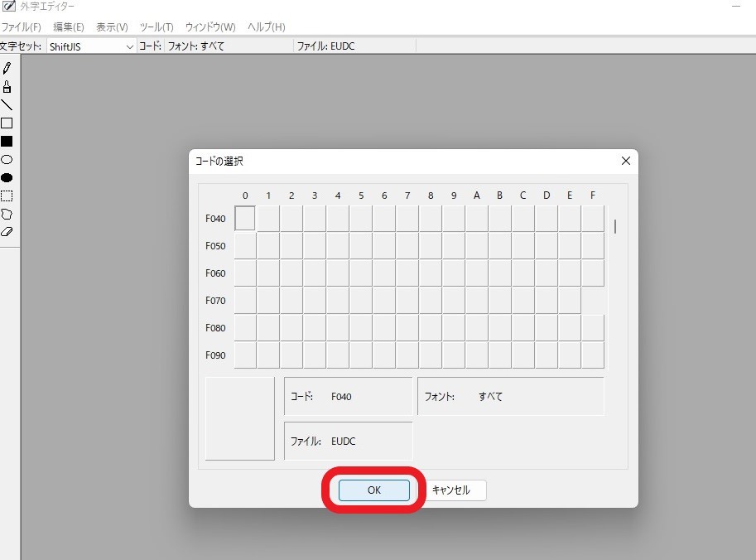
Task: Select the Pencil tool in the toolbox
Action: click(7, 69)
